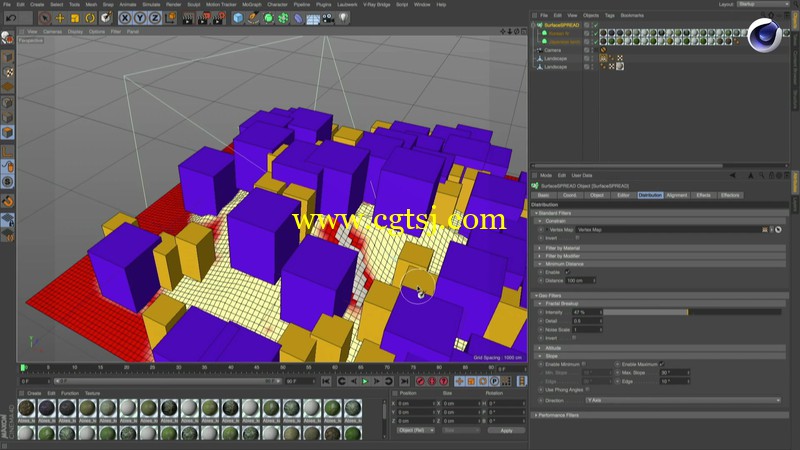
Task: Click the green generator (subdivision) icon
Action: coord(268,18)
